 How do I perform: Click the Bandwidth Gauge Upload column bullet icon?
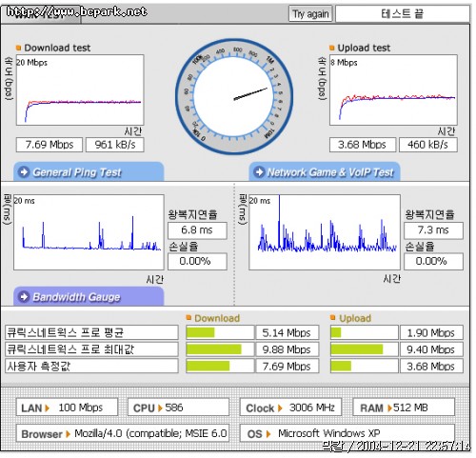click(x=333, y=317)
